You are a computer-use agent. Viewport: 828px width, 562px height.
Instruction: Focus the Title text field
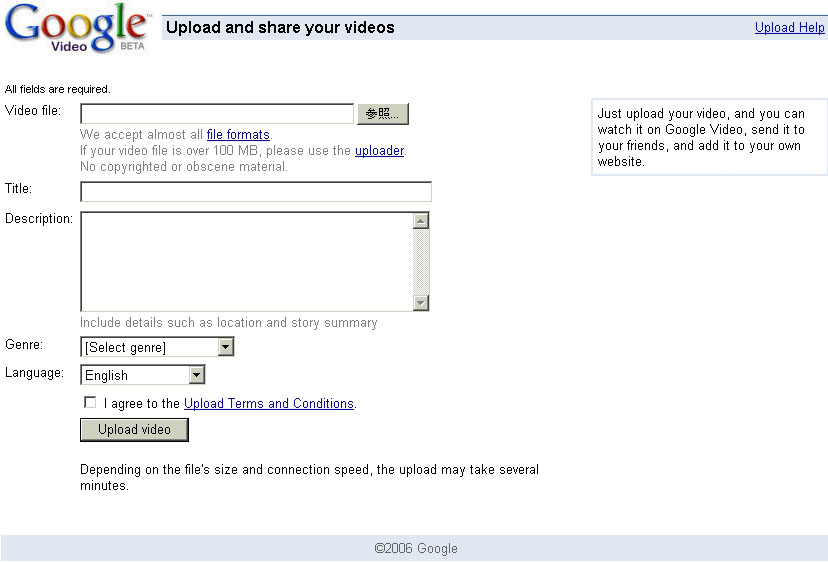(x=256, y=192)
